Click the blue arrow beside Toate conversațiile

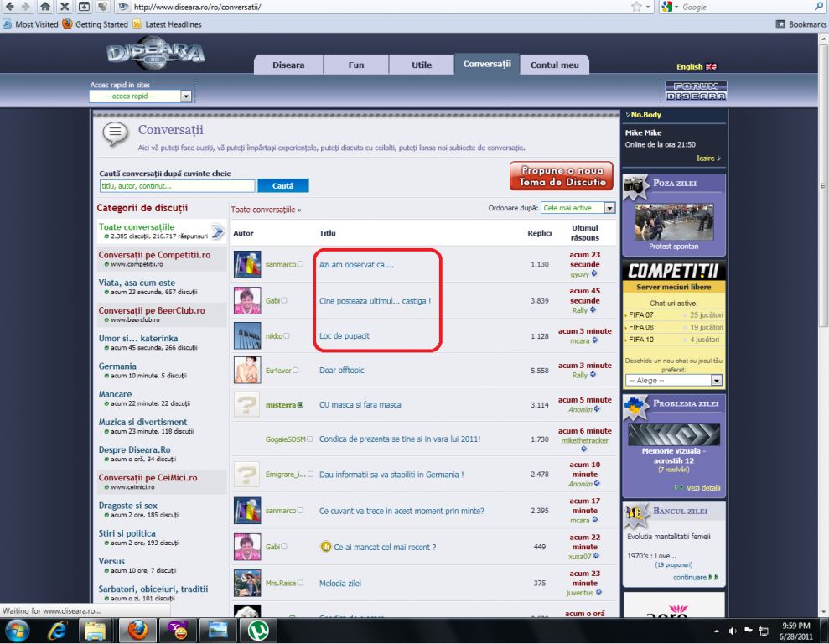point(218,231)
